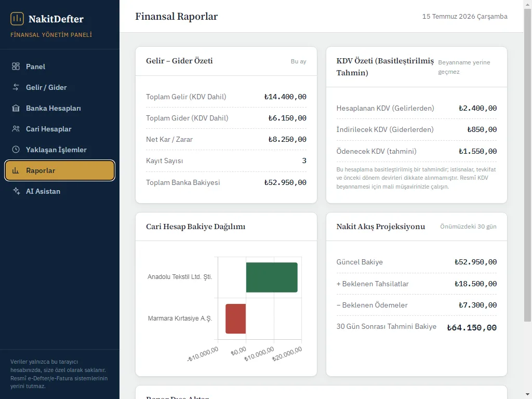
Task: Click the green Anadolu Tekstil bar
Action: [x=272, y=277]
